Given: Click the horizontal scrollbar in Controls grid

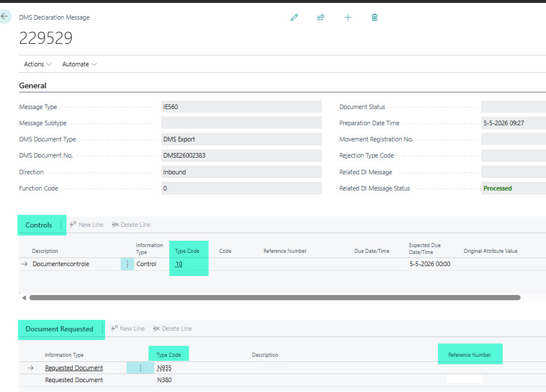Looking at the screenshot, I should click(x=275, y=298).
